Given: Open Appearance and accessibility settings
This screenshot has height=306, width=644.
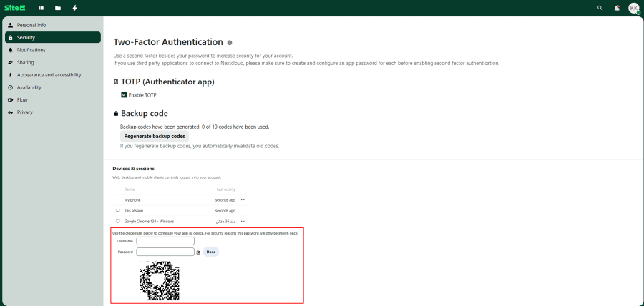Looking at the screenshot, I should tap(49, 74).
